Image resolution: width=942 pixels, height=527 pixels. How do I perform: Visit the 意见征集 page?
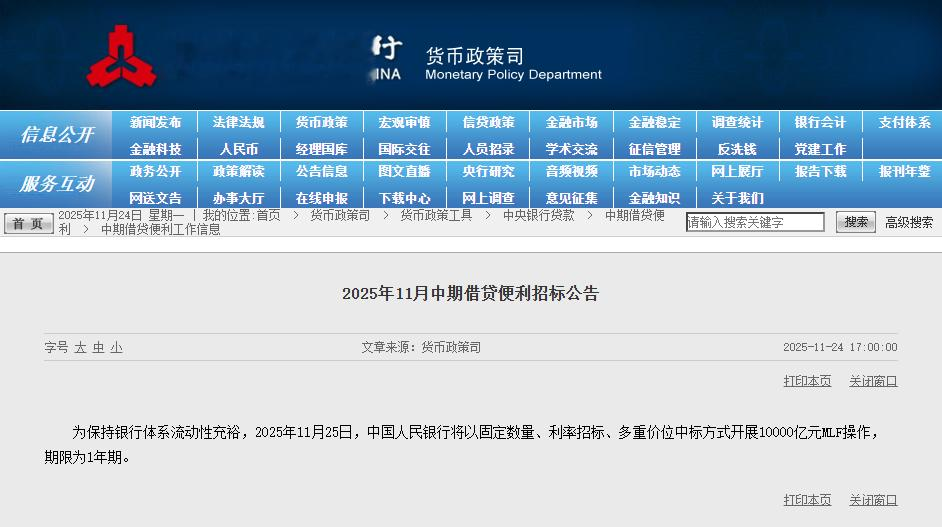click(x=571, y=198)
